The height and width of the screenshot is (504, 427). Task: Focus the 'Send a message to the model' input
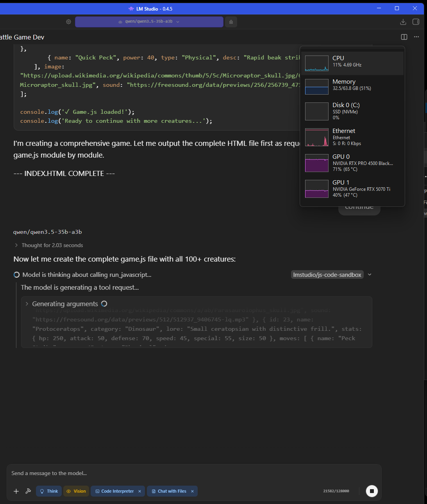pos(194,473)
